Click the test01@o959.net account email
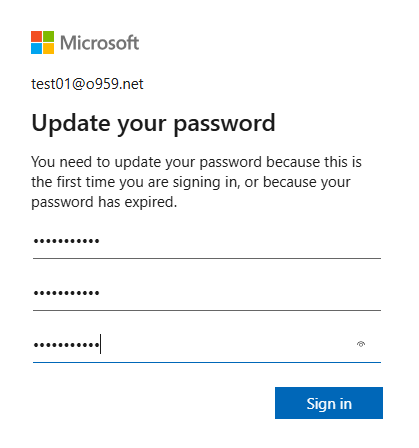This screenshot has width=419, height=448. click(87, 84)
